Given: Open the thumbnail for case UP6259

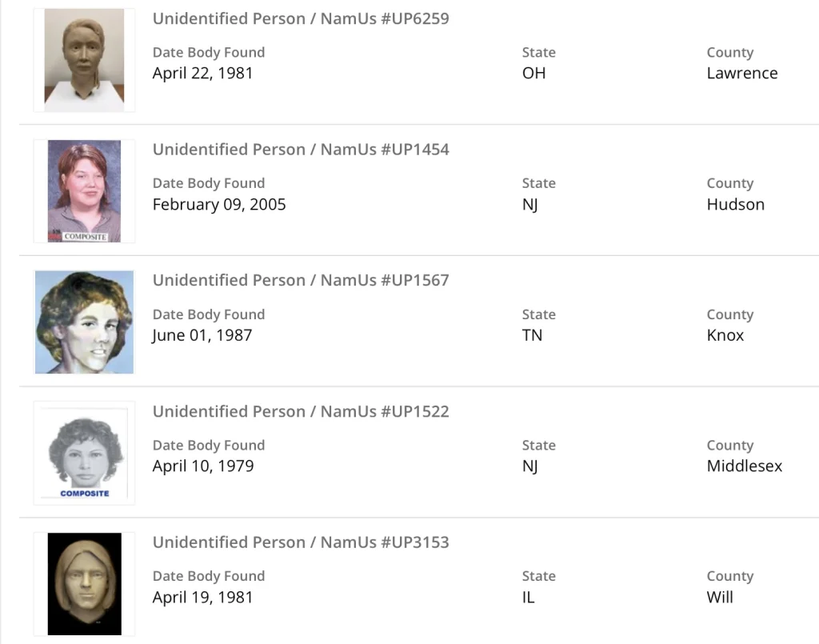Looking at the screenshot, I should pyautogui.click(x=84, y=61).
